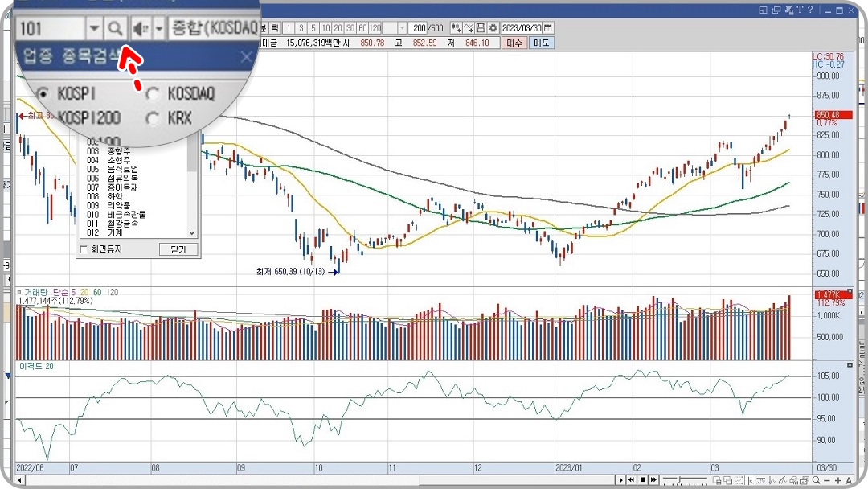Screen dimensions: 868x489
Task: Select the 1 interval button
Action: point(289,27)
